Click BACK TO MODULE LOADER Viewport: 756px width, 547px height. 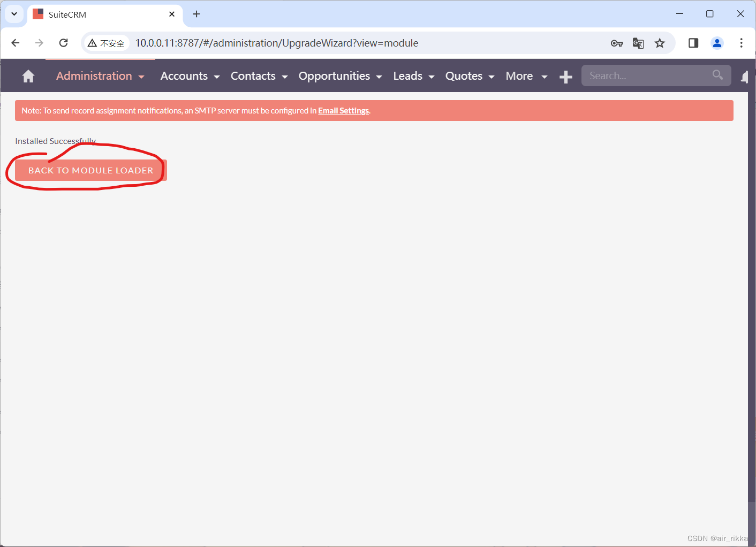(90, 170)
